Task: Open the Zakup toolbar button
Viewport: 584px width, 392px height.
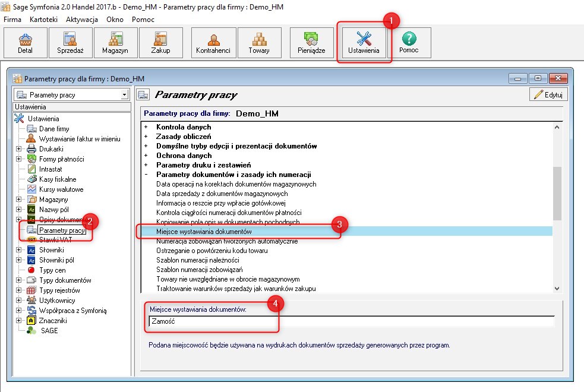Action: click(160, 43)
